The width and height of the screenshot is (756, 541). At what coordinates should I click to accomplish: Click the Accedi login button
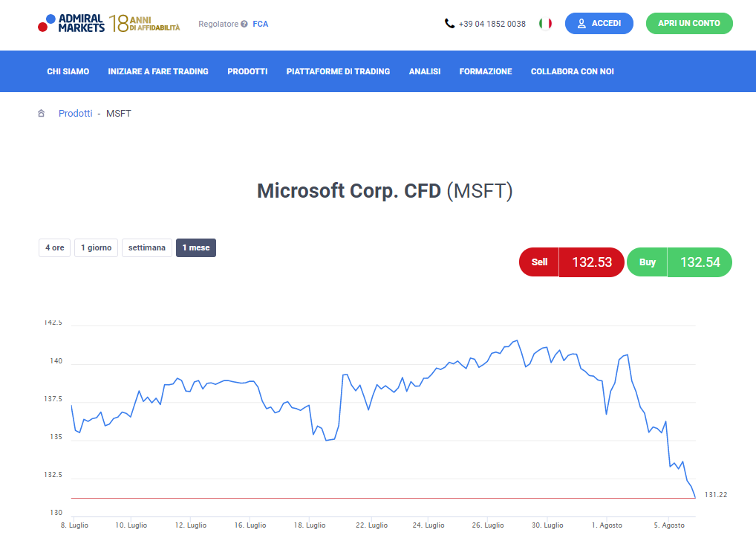599,24
